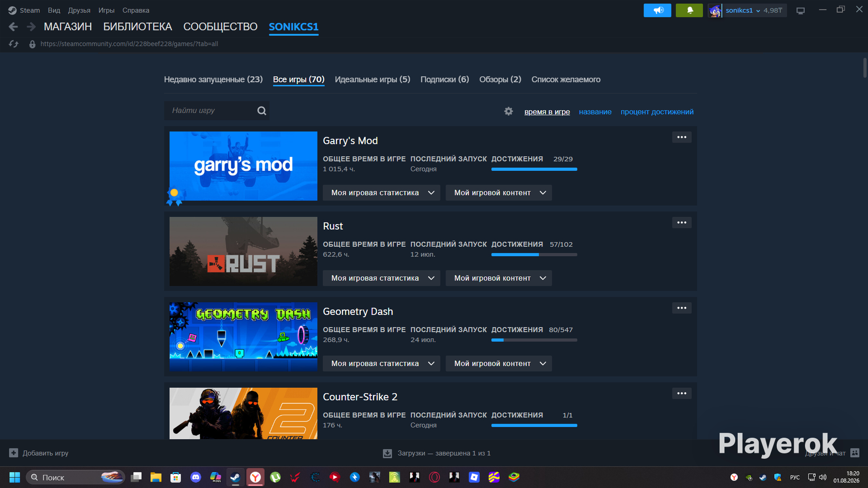Click the Garry's Mod achievements progress bar
The height and width of the screenshot is (488, 868).
(534, 169)
